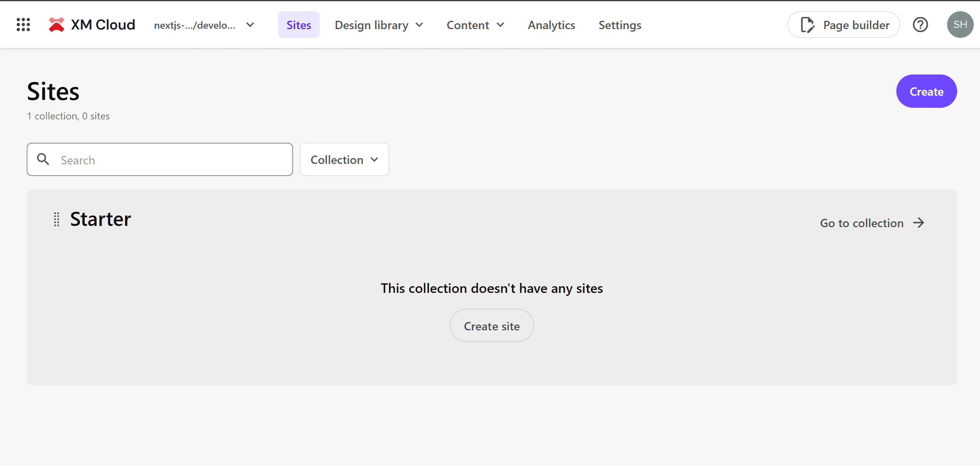This screenshot has height=466, width=980.
Task: Open the help question mark icon
Action: (x=920, y=25)
